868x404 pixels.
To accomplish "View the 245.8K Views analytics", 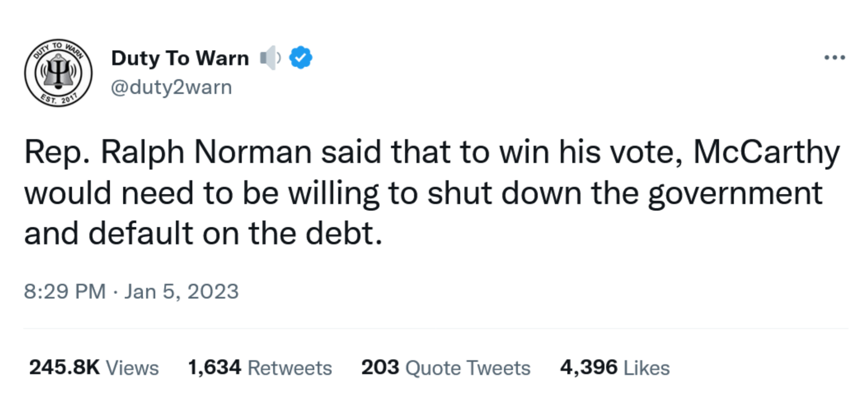I will [x=94, y=367].
